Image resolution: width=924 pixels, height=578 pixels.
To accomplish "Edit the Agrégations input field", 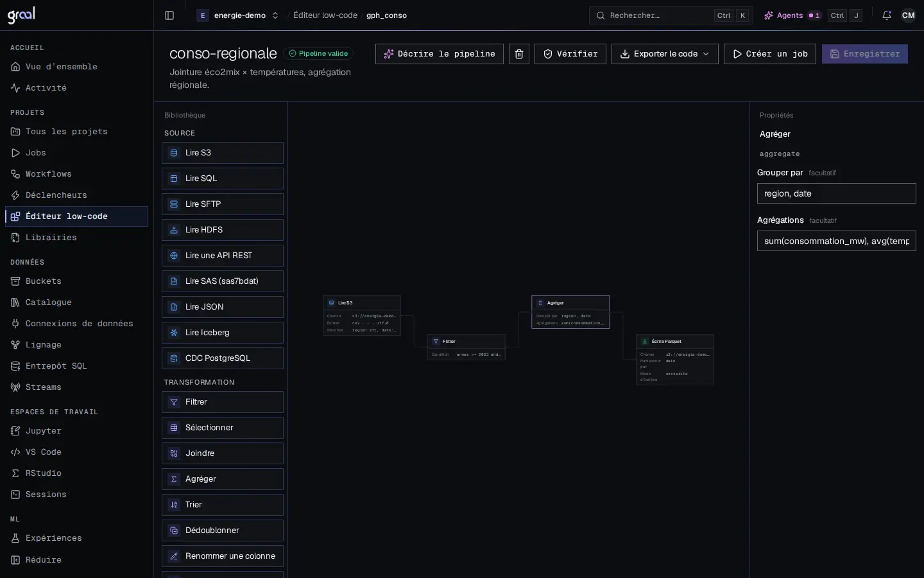I will coord(837,241).
